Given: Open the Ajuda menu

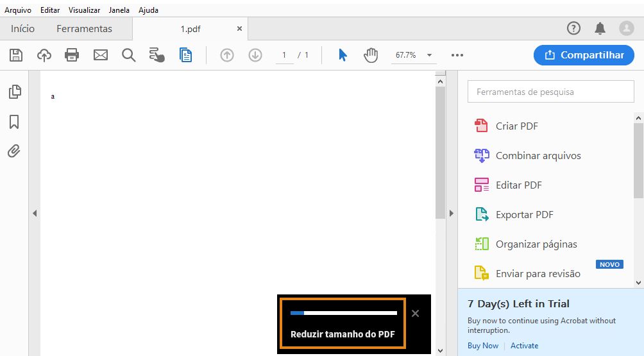Looking at the screenshot, I should click(x=148, y=10).
